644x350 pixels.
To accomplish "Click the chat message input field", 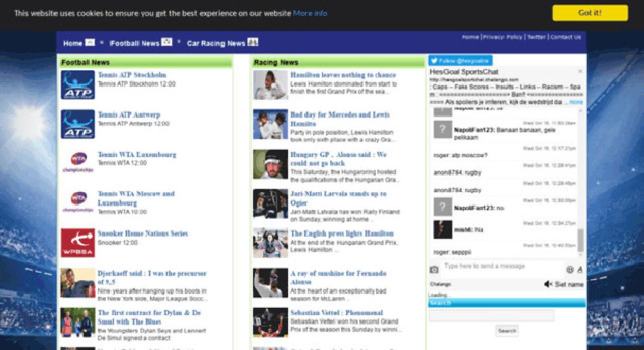I will 502,267.
